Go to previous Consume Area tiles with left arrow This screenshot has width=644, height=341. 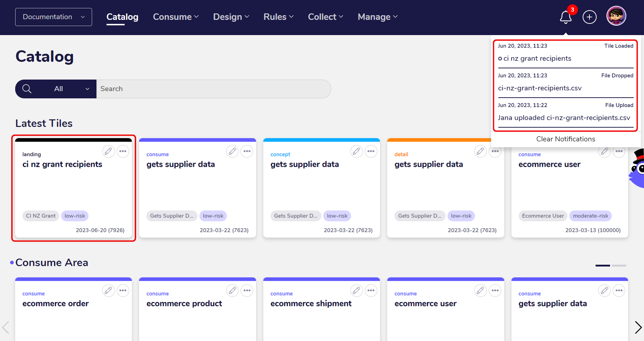coord(5,327)
